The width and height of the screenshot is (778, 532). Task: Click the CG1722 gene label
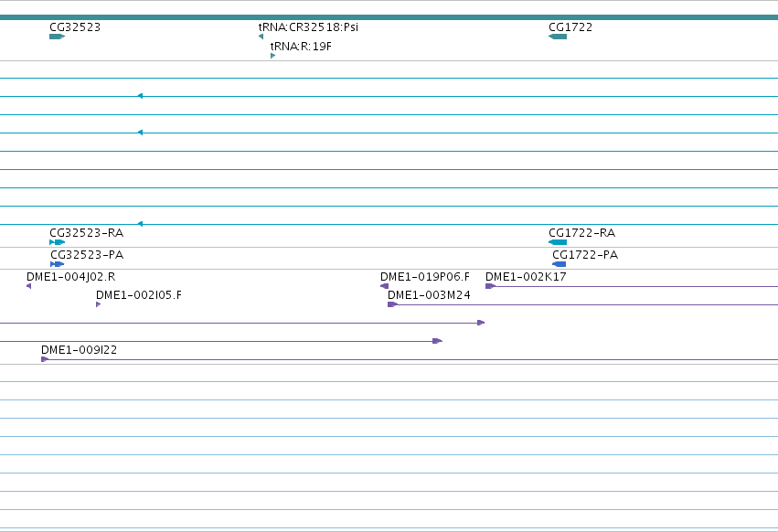[x=570, y=27]
